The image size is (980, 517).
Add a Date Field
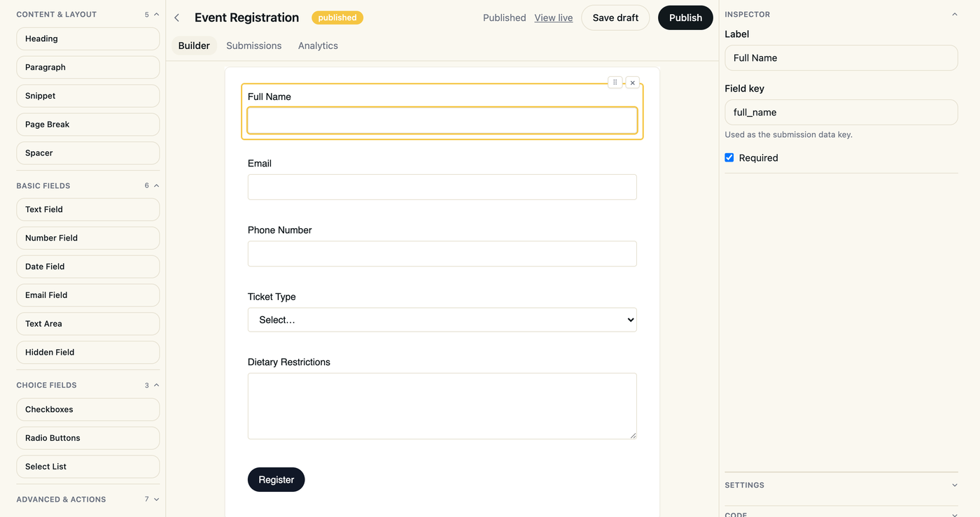click(88, 267)
